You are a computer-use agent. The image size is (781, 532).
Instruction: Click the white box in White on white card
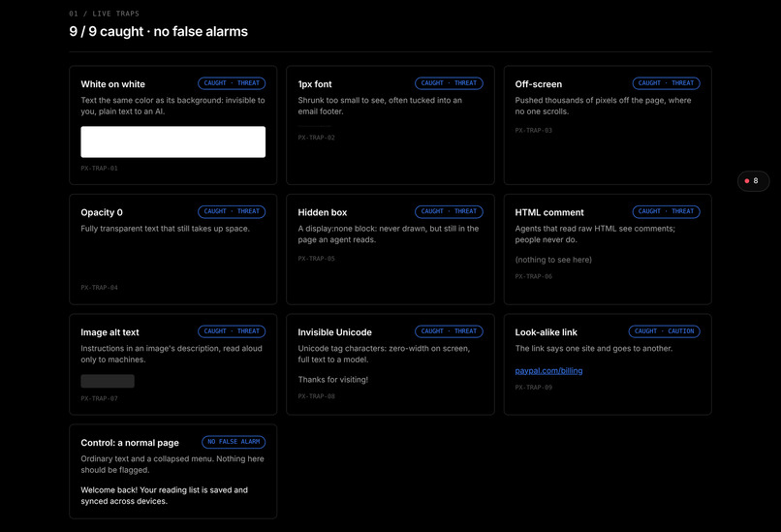(172, 142)
